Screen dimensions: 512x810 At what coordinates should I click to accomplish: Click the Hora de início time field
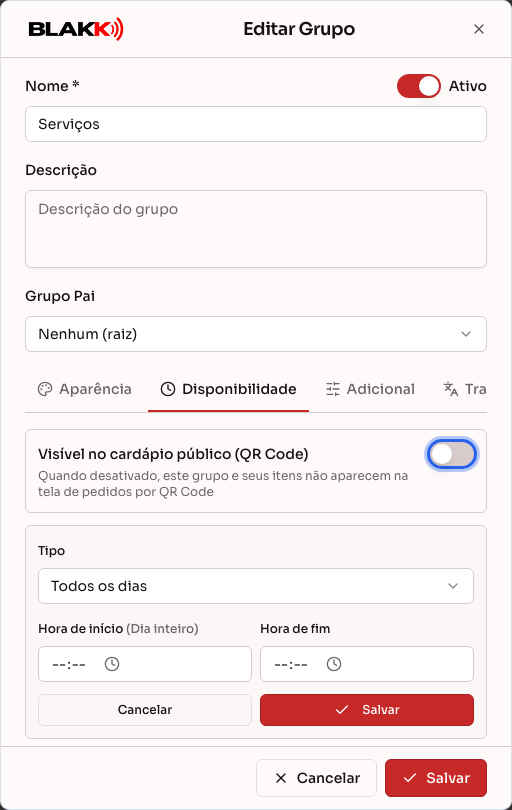coord(145,664)
